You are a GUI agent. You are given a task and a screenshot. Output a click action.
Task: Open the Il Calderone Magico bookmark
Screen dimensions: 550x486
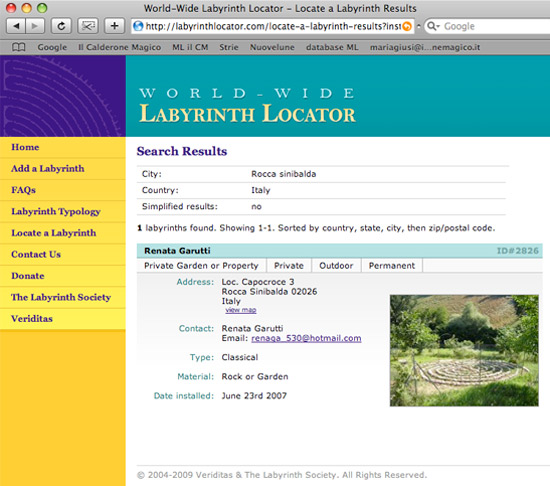(x=120, y=47)
